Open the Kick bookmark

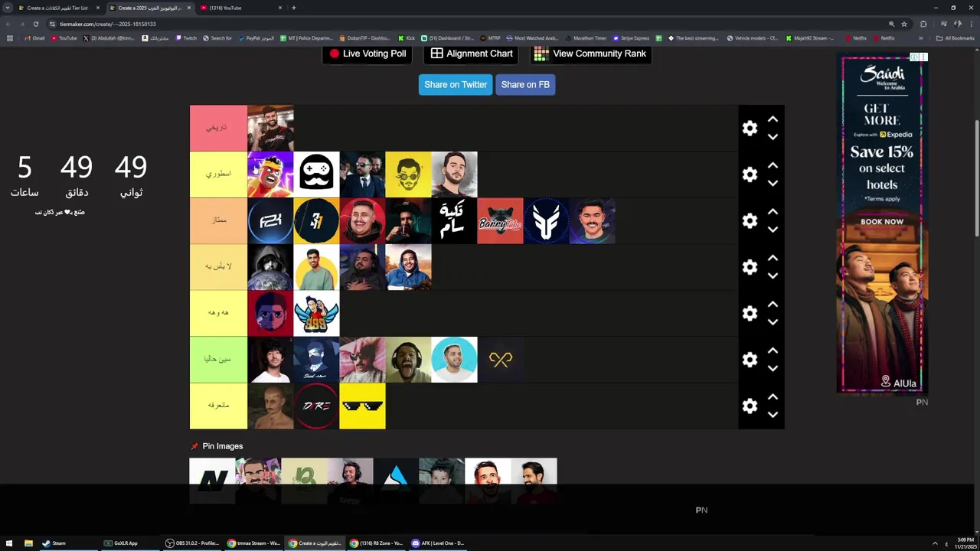tap(407, 38)
